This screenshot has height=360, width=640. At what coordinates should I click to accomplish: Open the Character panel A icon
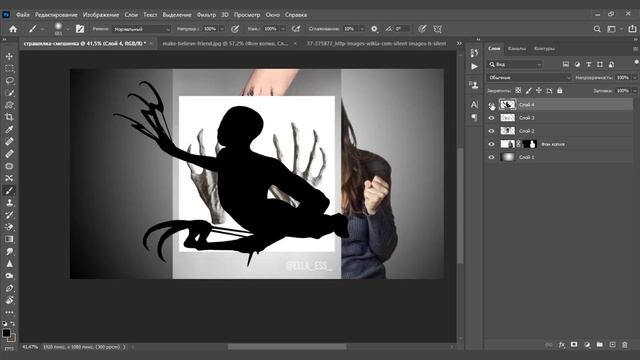click(474, 104)
